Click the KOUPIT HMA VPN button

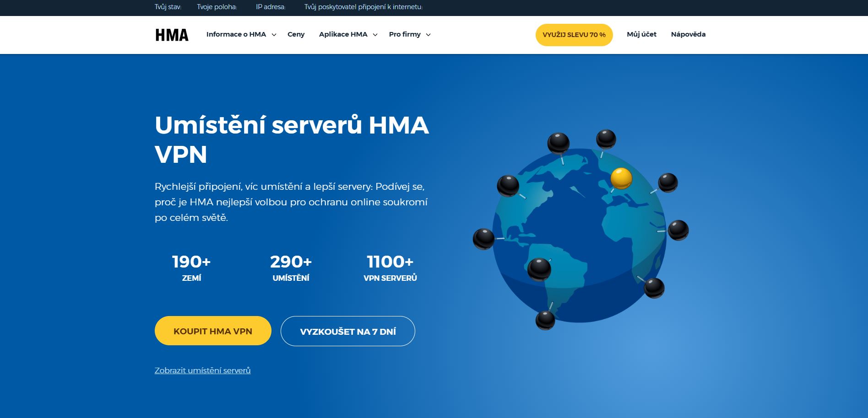213,331
